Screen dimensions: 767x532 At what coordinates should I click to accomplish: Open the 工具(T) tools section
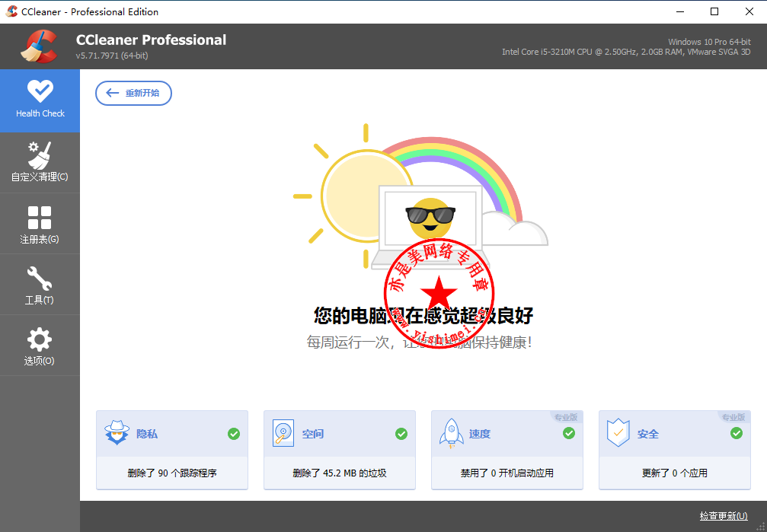(x=40, y=285)
